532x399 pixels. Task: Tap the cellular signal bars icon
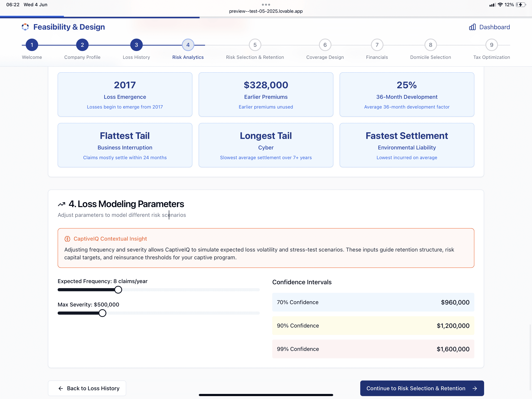pos(492,5)
